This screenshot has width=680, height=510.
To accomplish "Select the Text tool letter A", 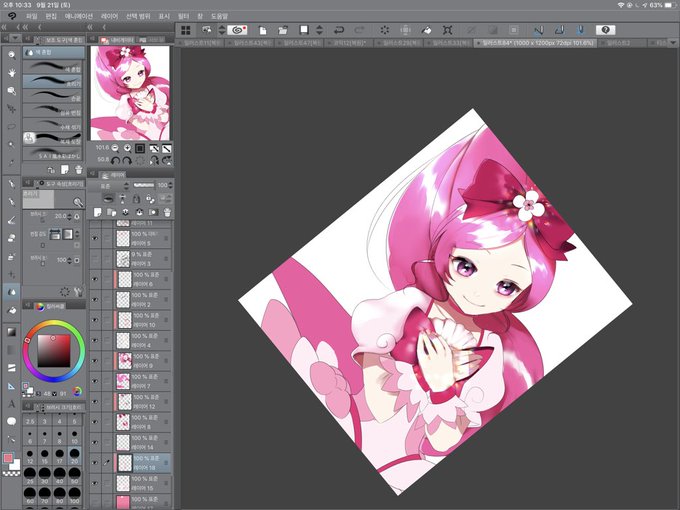I will [x=12, y=404].
